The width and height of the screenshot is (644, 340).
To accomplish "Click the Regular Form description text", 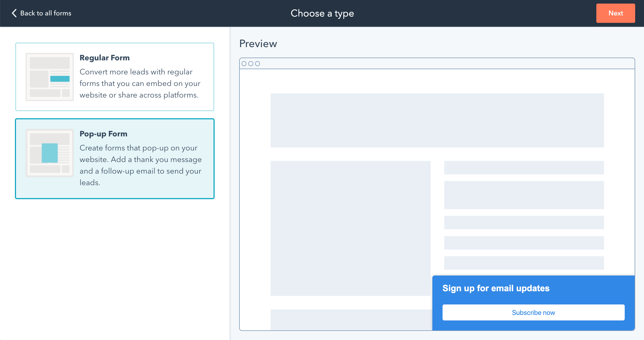I will [x=140, y=83].
